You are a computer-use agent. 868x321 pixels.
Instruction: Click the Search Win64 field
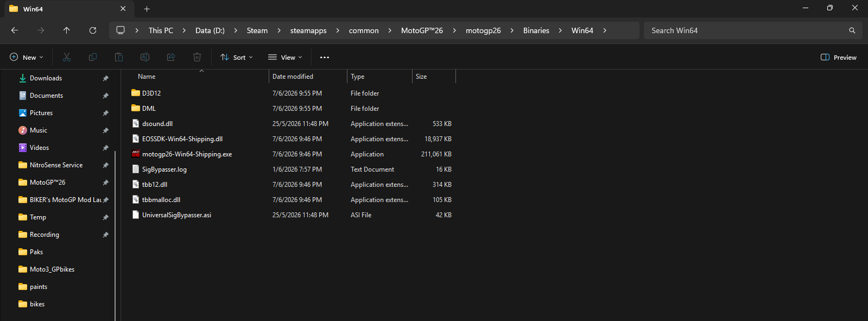click(x=753, y=30)
